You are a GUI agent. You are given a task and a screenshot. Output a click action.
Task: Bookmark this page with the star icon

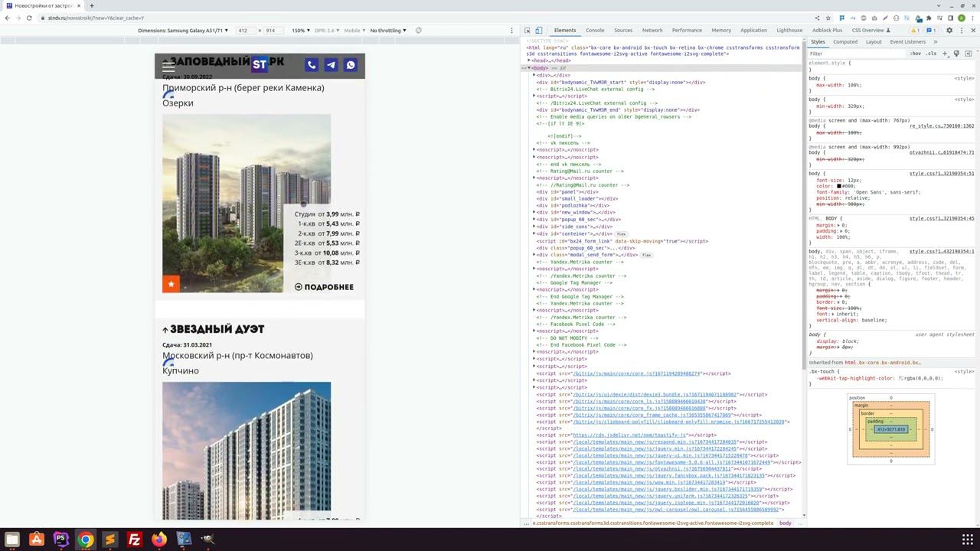[828, 18]
